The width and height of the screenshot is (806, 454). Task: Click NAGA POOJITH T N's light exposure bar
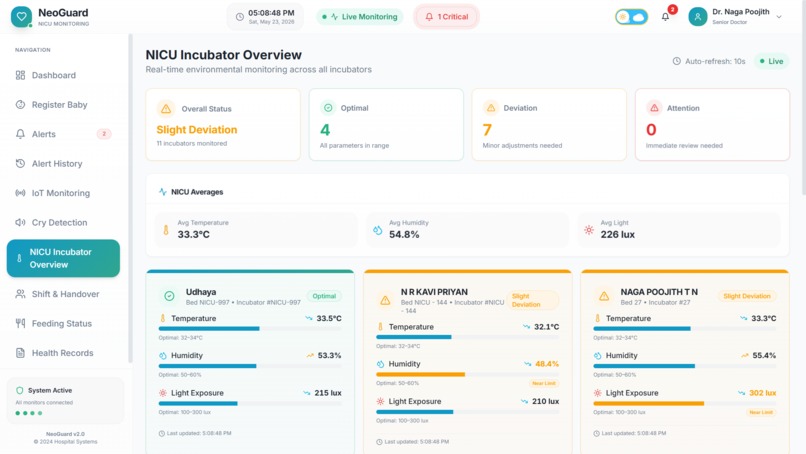point(685,404)
